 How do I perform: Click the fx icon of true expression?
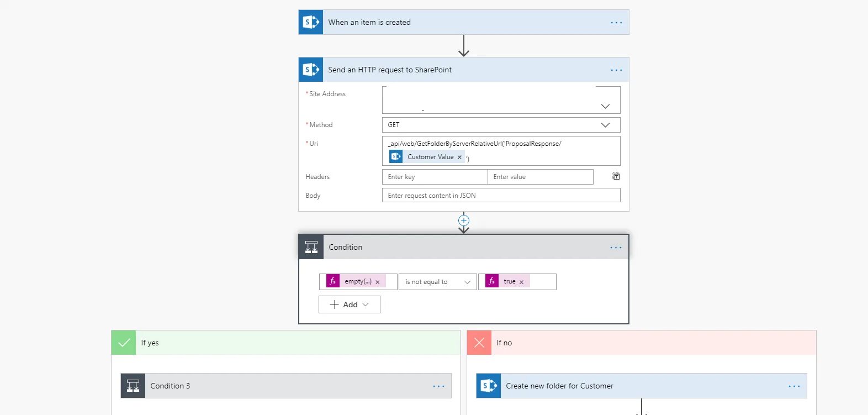coord(492,281)
